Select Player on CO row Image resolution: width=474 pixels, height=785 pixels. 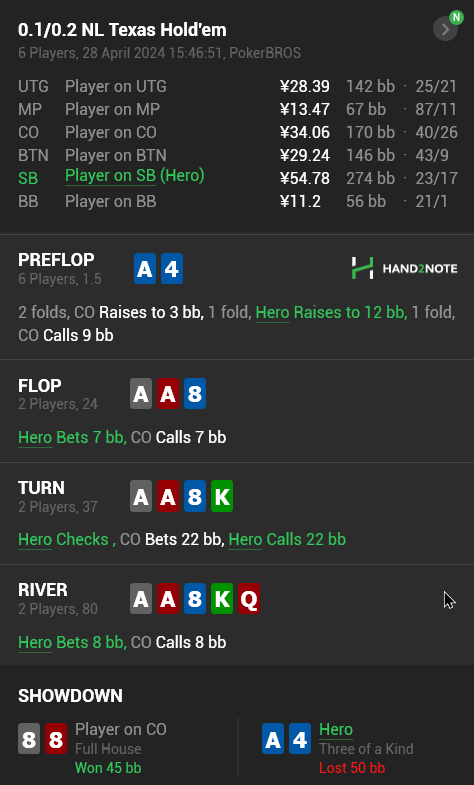238,132
